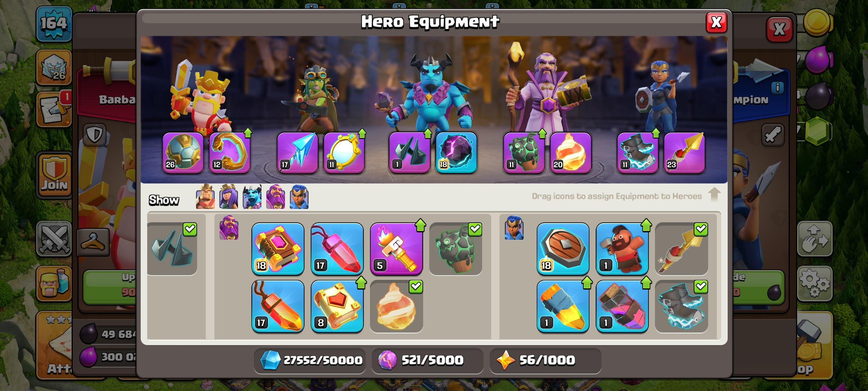Close the Hero Equipment window

click(716, 23)
